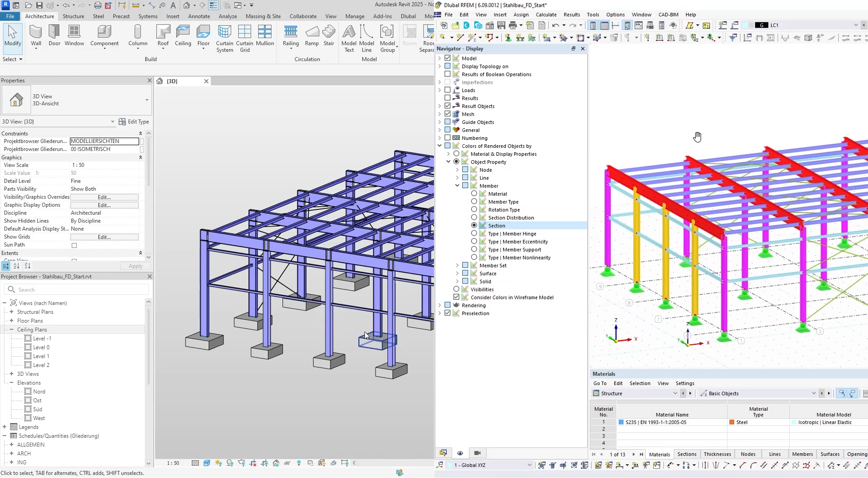Select the Wall tool in Revit ribbon
The image size is (868, 478).
click(x=36, y=35)
